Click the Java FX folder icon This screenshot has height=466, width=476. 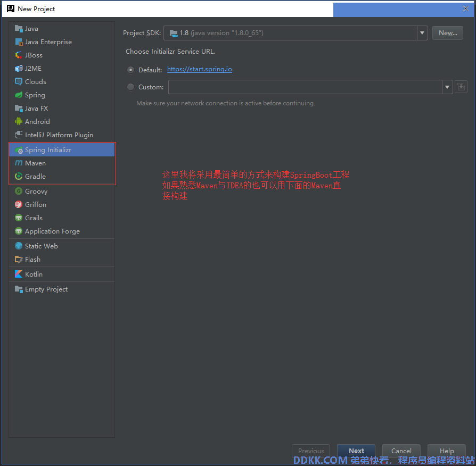(19, 109)
